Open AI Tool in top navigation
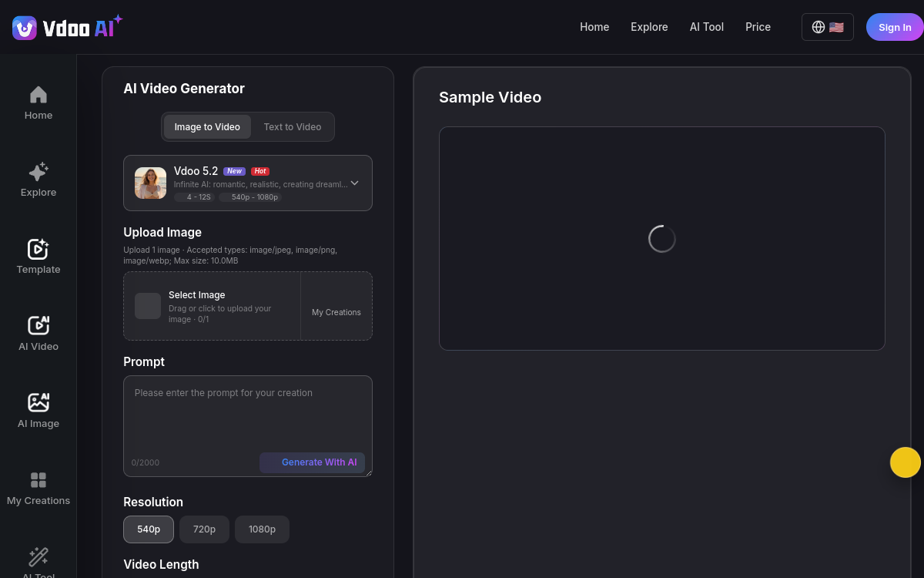924x578 pixels. pyautogui.click(x=707, y=27)
